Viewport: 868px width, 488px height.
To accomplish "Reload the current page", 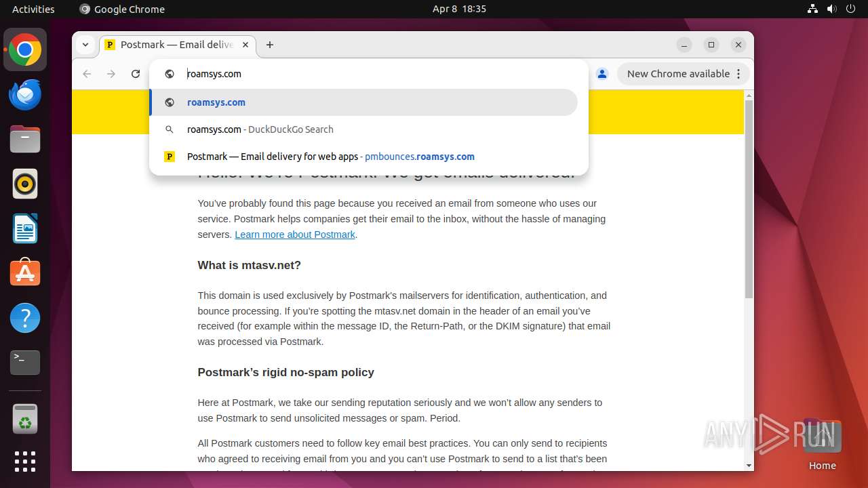I will click(x=136, y=74).
